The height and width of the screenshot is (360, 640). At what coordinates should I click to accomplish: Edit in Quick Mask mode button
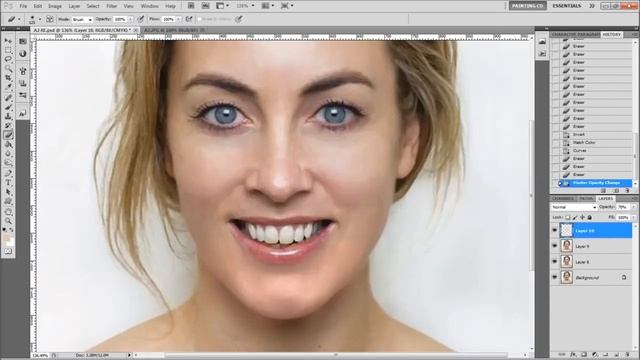click(8, 251)
